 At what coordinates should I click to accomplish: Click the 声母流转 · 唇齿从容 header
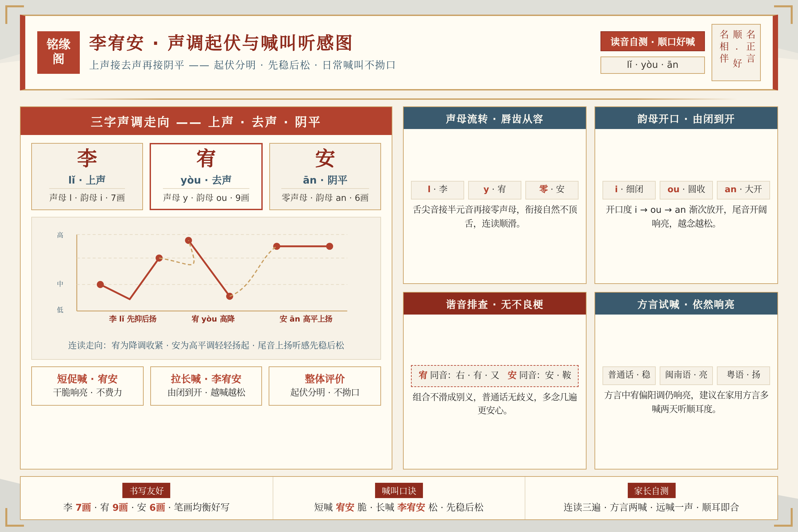pos(495,118)
